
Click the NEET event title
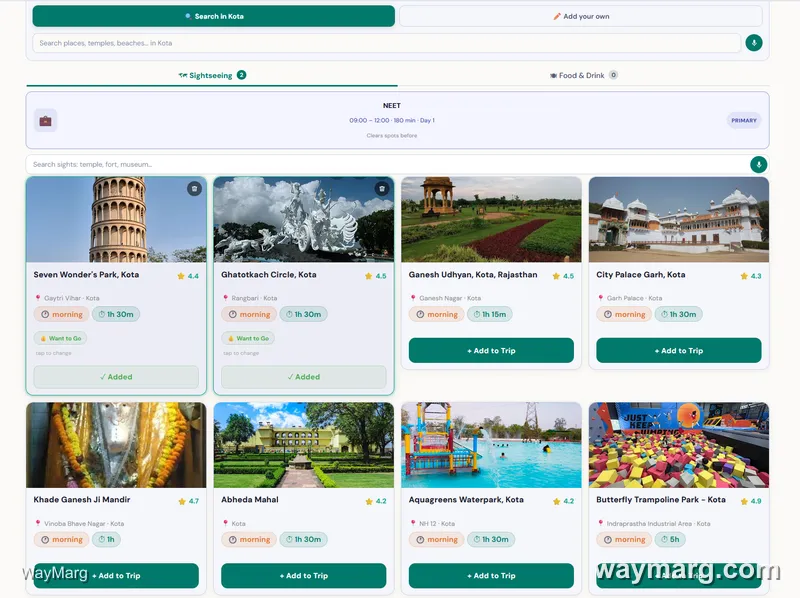click(x=392, y=106)
